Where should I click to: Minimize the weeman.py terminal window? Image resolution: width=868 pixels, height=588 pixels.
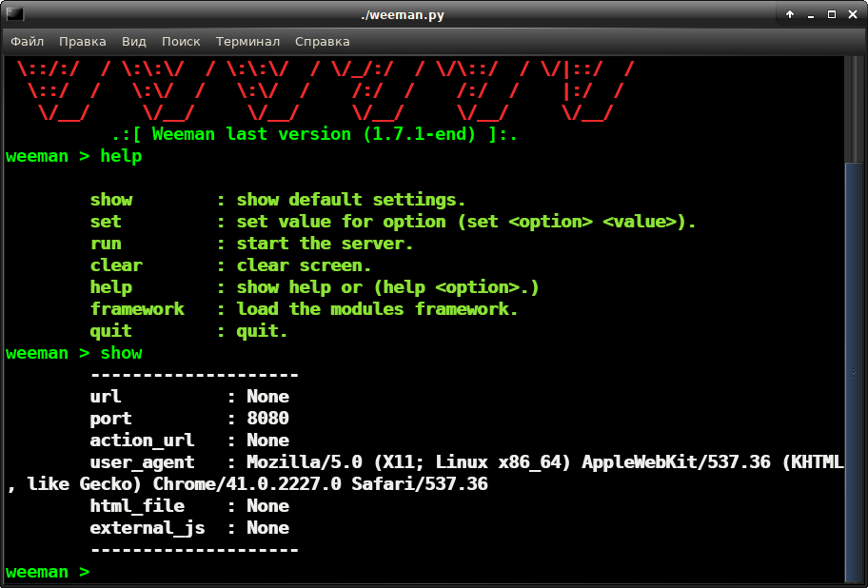(810, 14)
